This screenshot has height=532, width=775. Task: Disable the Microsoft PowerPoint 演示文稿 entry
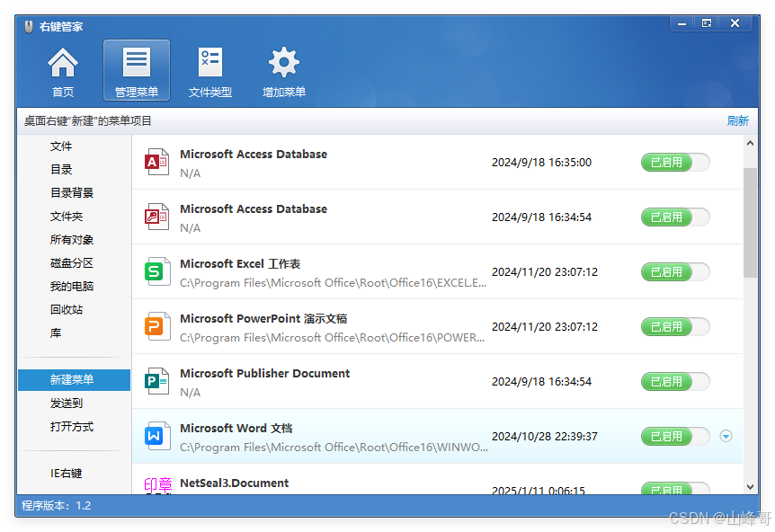coord(675,326)
